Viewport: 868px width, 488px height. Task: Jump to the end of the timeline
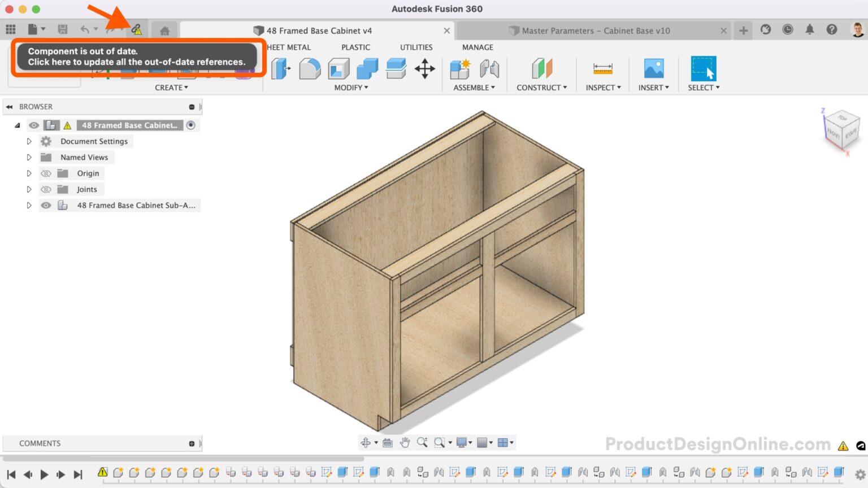(x=77, y=474)
